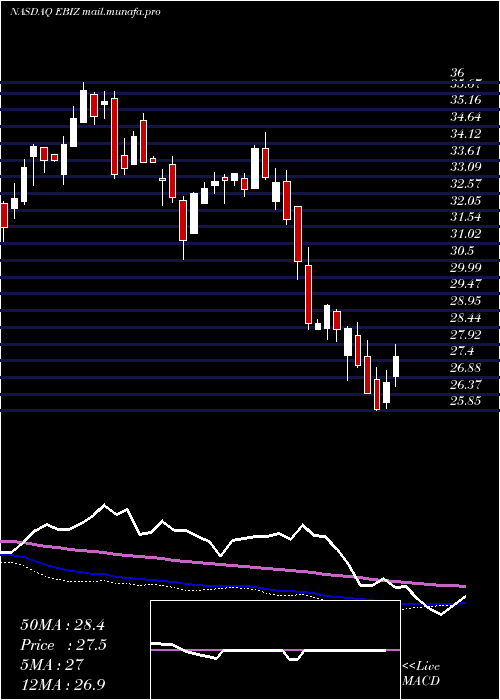Click the 28.95 price axis label

(466, 301)
